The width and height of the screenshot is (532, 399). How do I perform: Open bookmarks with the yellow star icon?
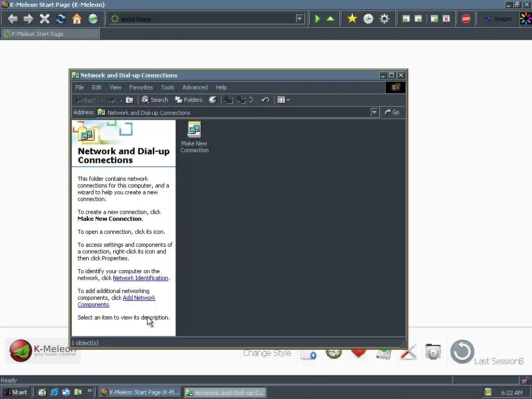click(x=352, y=19)
